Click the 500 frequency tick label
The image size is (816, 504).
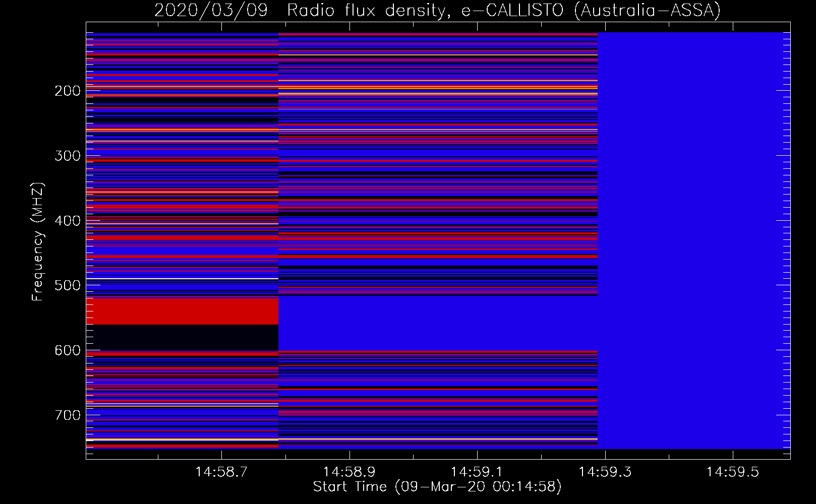68,285
